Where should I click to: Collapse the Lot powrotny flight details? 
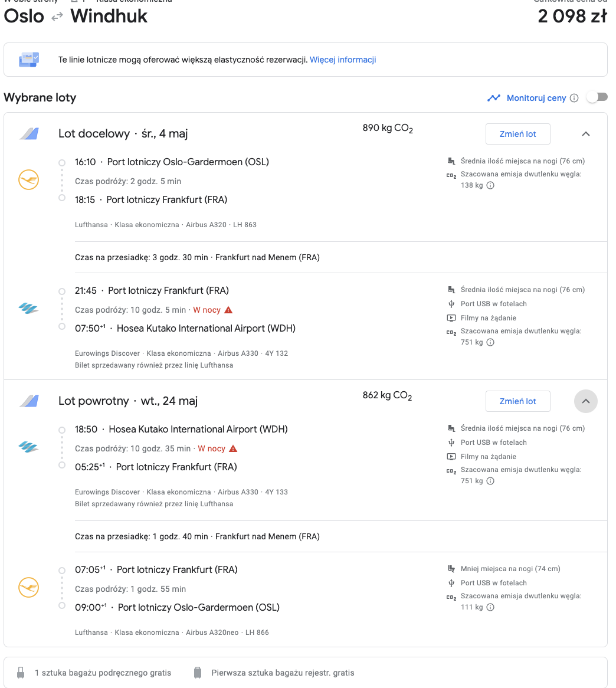(586, 401)
